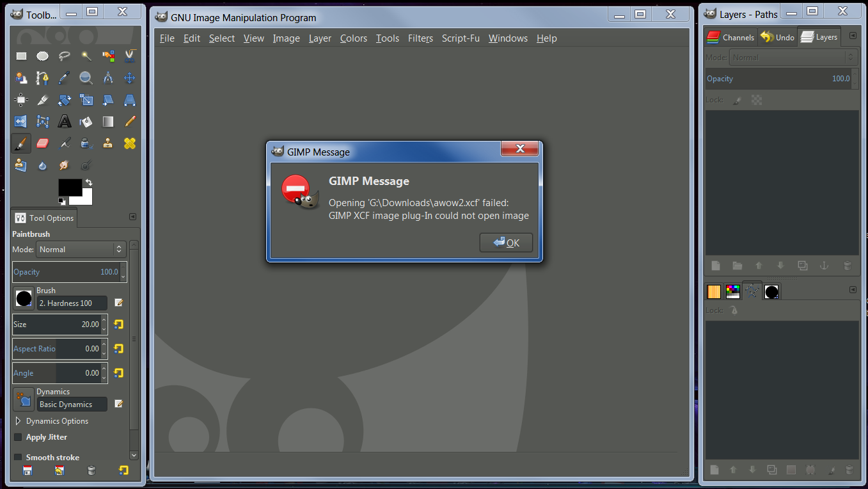This screenshot has width=868, height=489.
Task: Open the paint Mode dropdown in Tool Options
Action: (x=81, y=249)
